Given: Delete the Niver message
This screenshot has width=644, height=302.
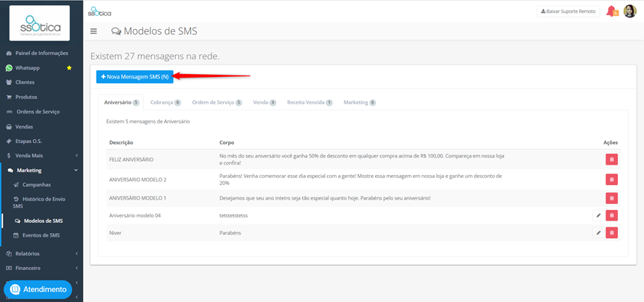Looking at the screenshot, I should tap(611, 232).
